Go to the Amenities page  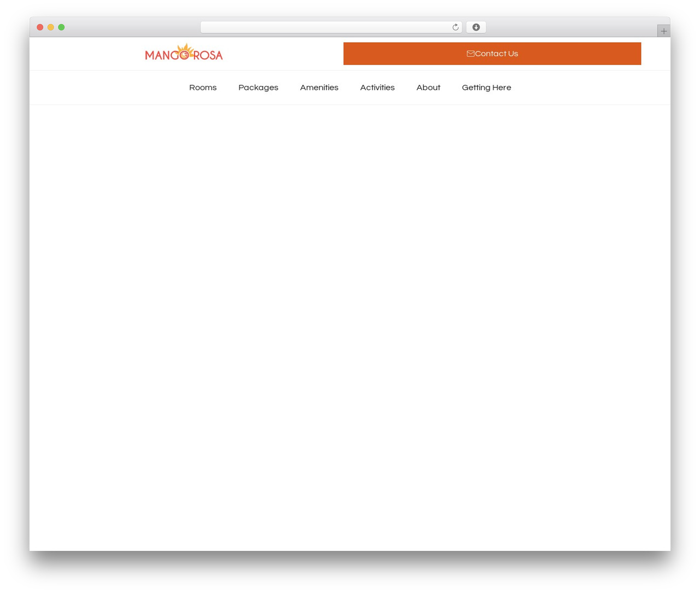pos(319,88)
